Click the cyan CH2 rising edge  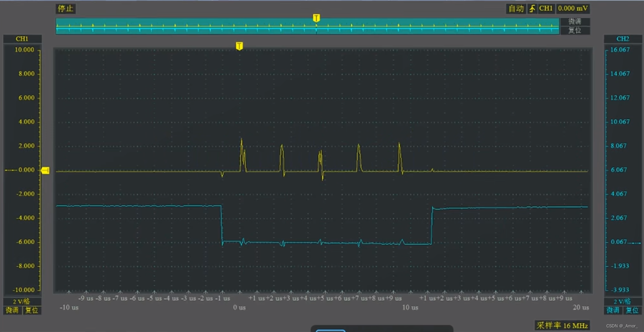tap(432, 225)
